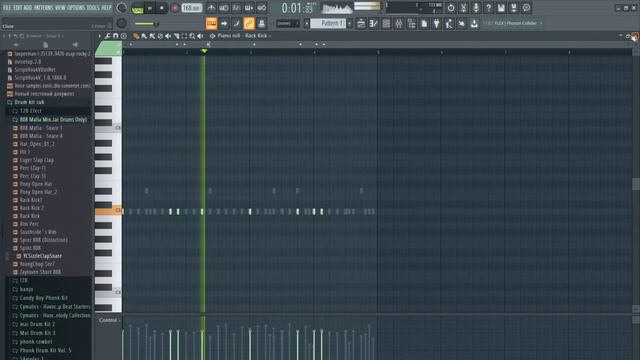Click the download content library icon
Screen dimensions: 640x360
[474, 24]
